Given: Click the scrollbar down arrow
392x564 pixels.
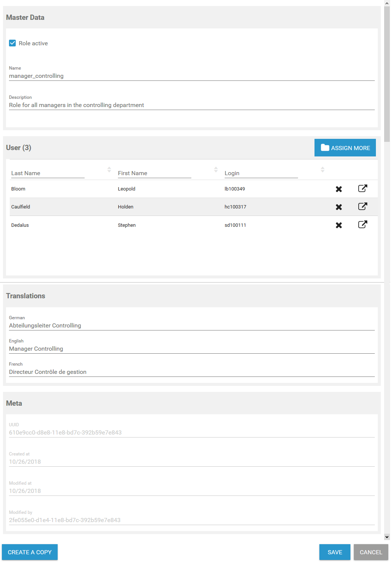Looking at the screenshot, I should pos(387,537).
